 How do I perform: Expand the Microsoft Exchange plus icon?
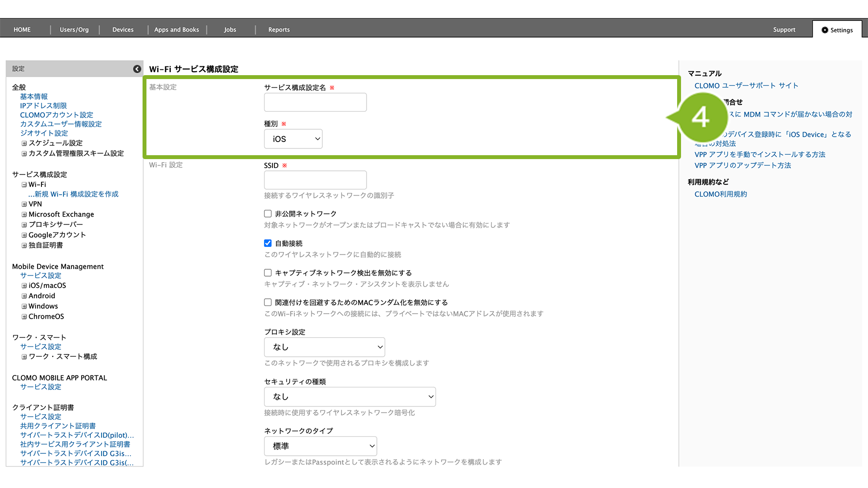pyautogui.click(x=24, y=215)
